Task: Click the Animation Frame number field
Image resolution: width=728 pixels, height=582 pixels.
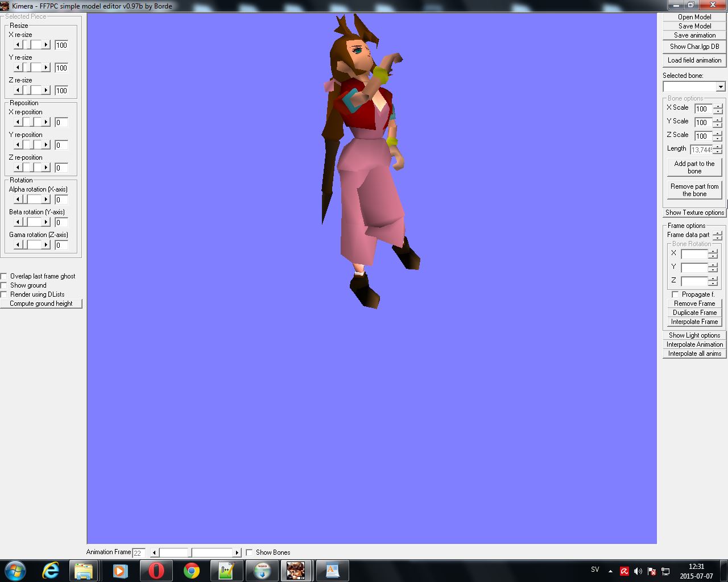Action: tap(138, 552)
